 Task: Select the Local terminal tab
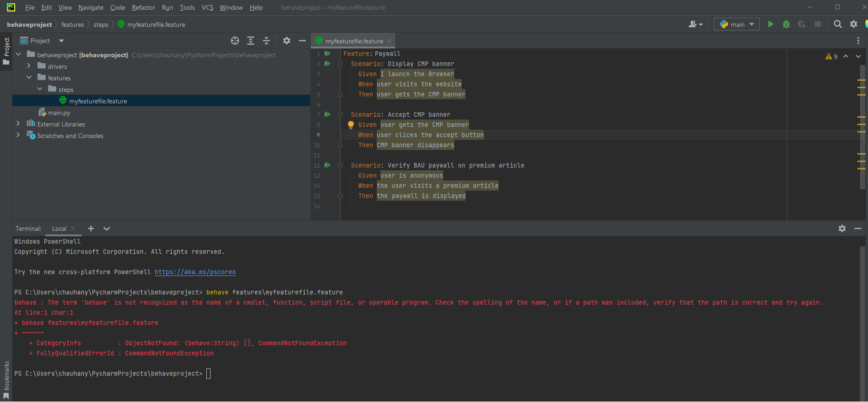point(59,228)
